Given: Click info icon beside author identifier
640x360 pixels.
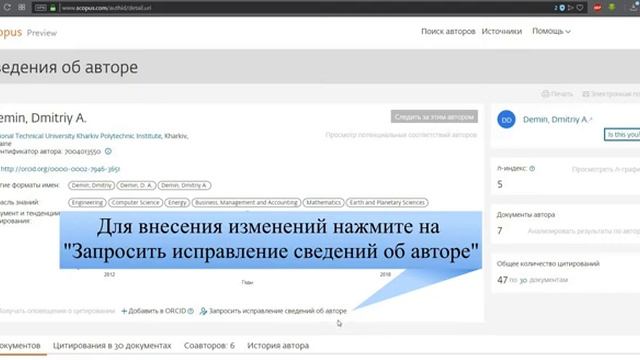Looking at the screenshot, I should [108, 151].
